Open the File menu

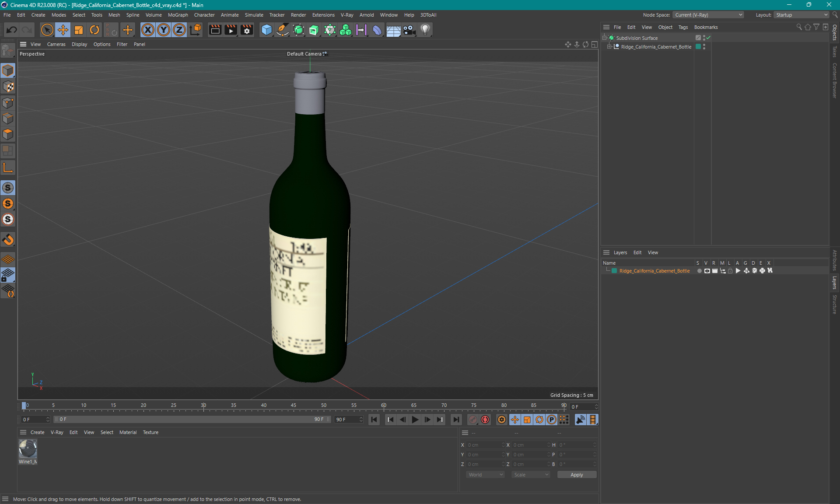[7, 15]
